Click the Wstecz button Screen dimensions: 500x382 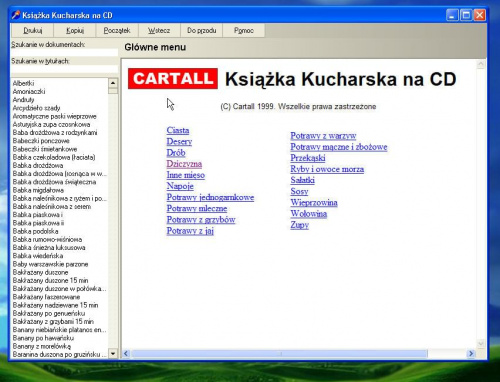click(159, 30)
